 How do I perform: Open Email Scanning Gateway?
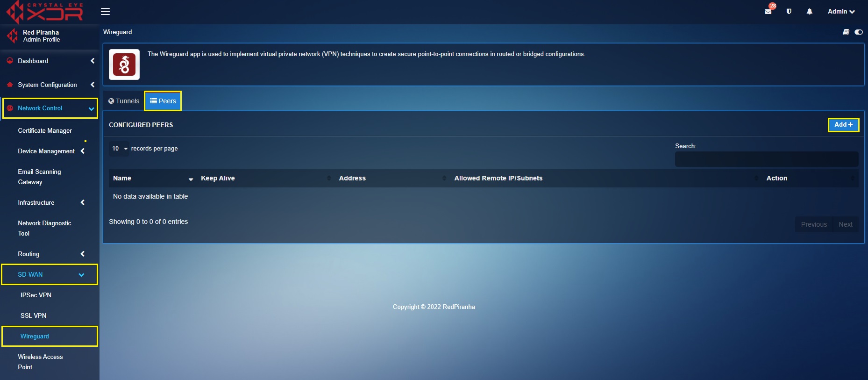coord(39,177)
